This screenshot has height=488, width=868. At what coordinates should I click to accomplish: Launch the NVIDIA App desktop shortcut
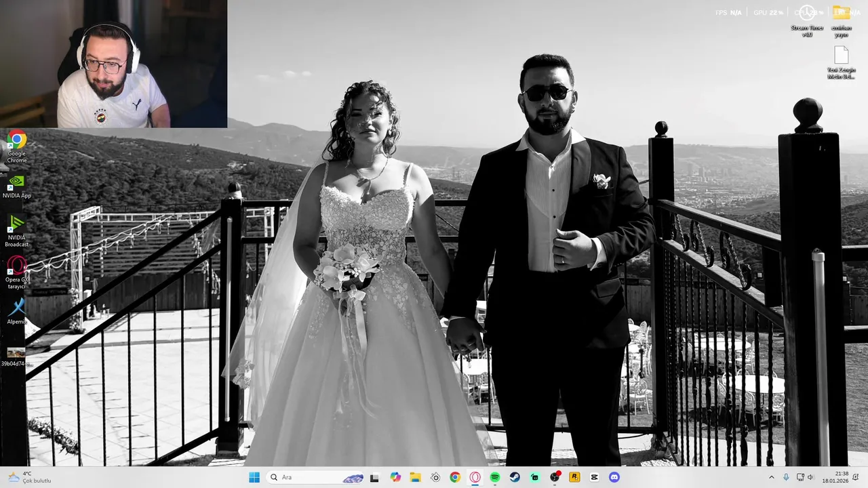coord(16,187)
